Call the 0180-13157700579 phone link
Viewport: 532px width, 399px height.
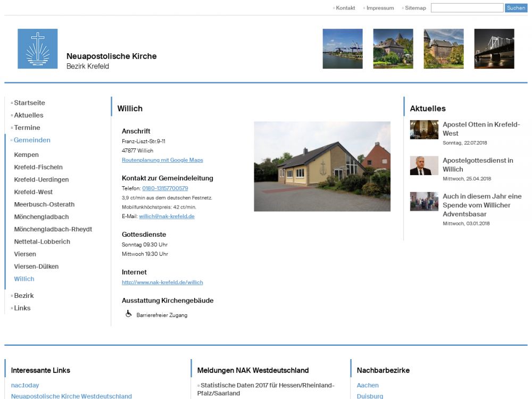(x=165, y=188)
